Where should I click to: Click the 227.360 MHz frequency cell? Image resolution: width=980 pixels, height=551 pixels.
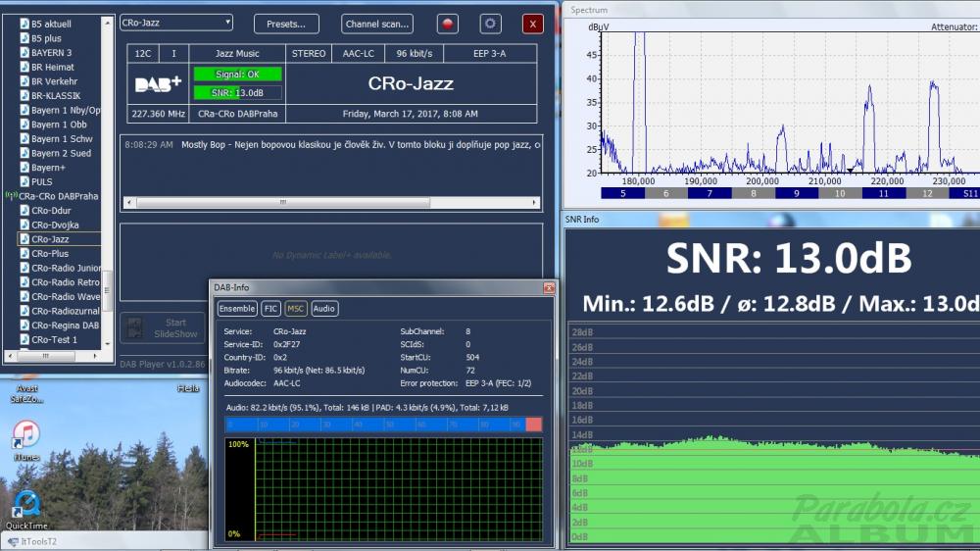pyautogui.click(x=158, y=114)
